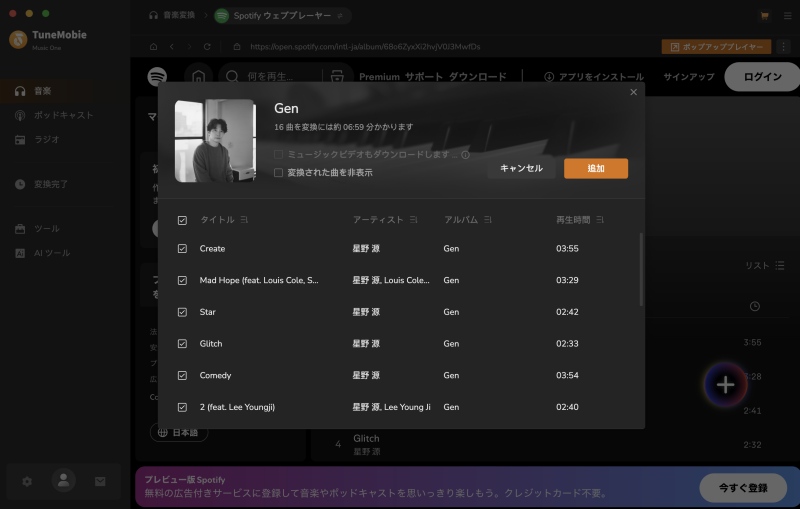Sort by 再生時間 column icon
800x509 pixels.
point(600,220)
